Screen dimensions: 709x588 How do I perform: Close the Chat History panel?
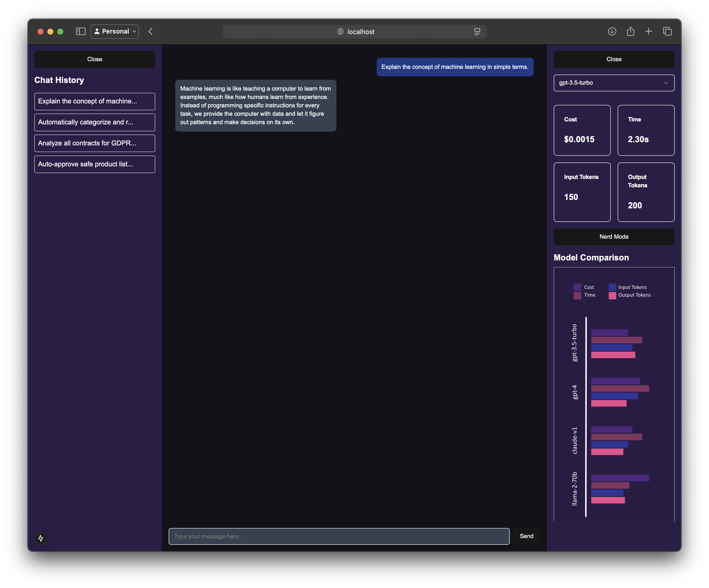95,59
